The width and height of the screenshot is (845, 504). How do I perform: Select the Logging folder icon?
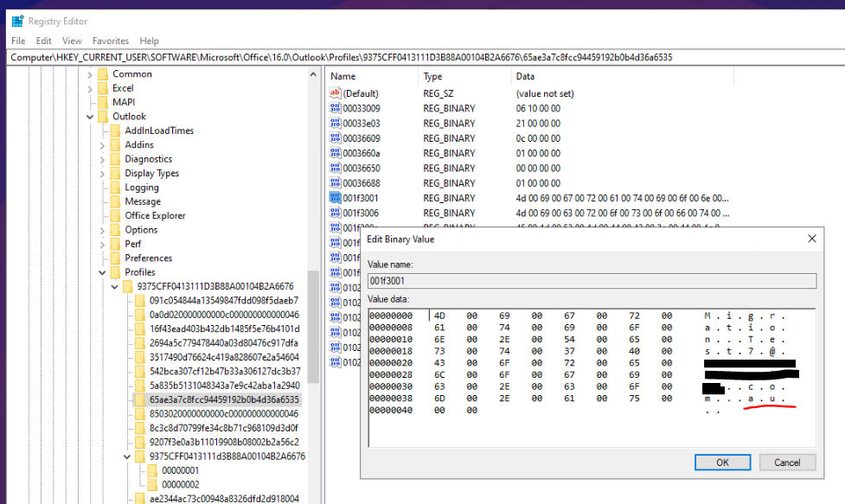pos(116,188)
